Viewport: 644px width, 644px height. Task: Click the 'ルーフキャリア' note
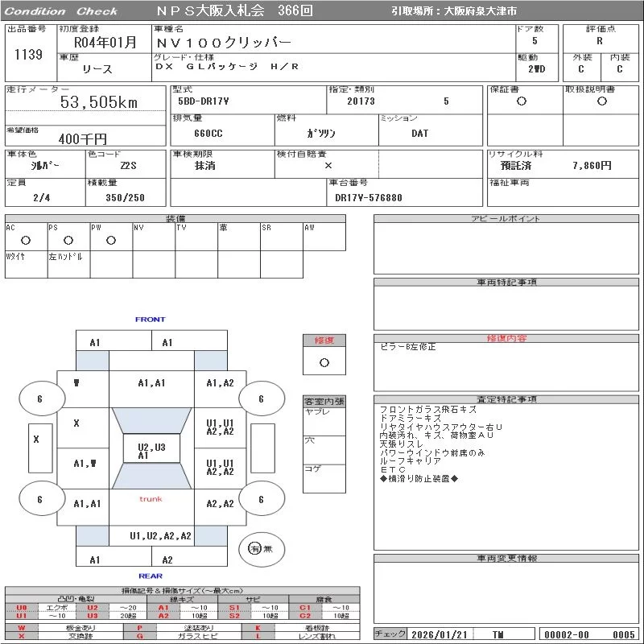point(411,460)
